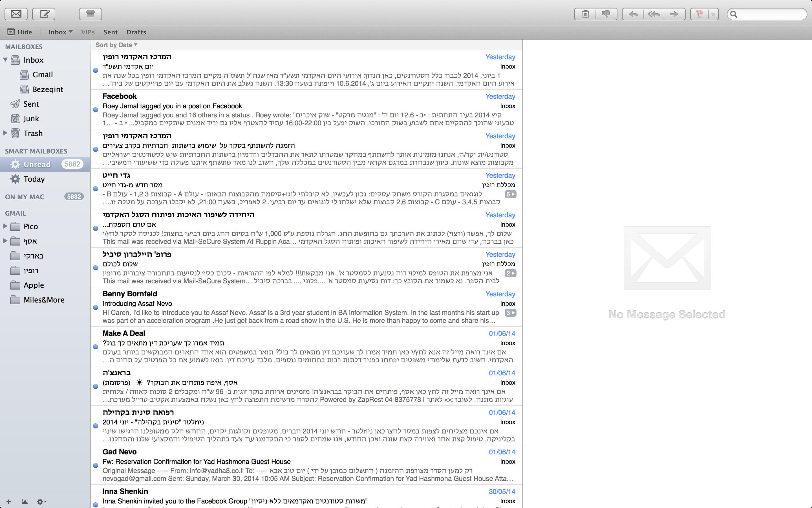Select Drafts in favorites bar

click(136, 32)
